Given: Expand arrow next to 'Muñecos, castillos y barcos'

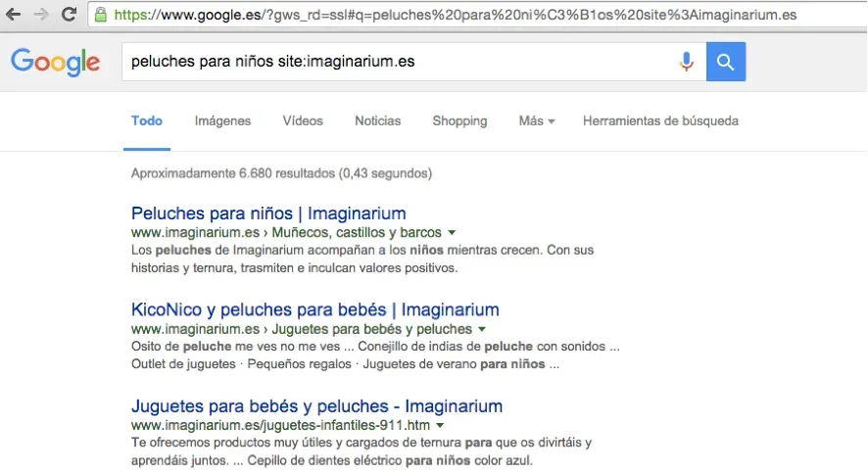Looking at the screenshot, I should pos(452,232).
